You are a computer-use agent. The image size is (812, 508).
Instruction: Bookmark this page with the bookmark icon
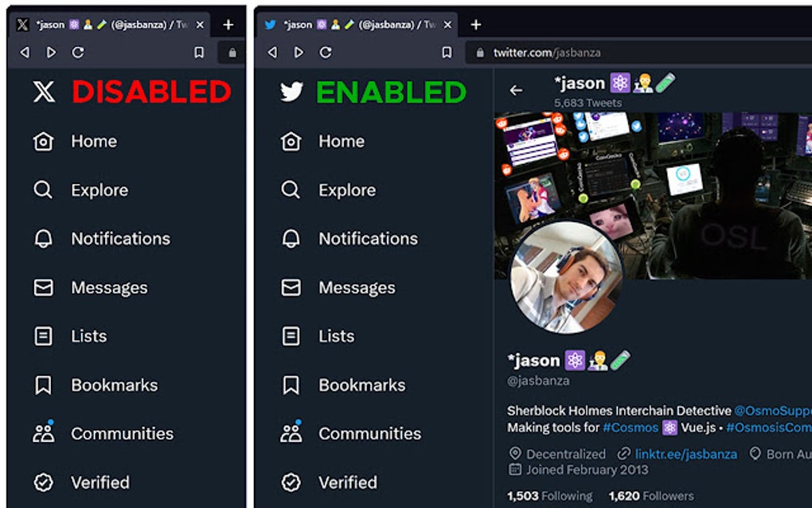point(446,53)
